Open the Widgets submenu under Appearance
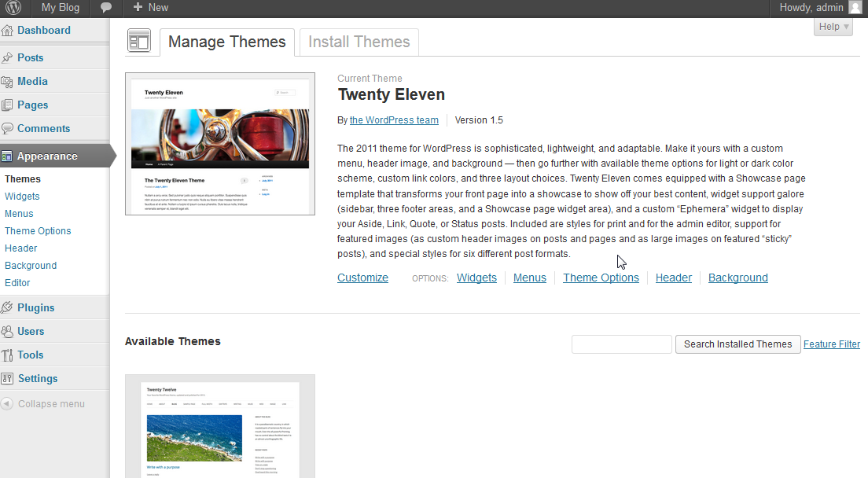Image resolution: width=868 pixels, height=478 pixels. pos(22,197)
